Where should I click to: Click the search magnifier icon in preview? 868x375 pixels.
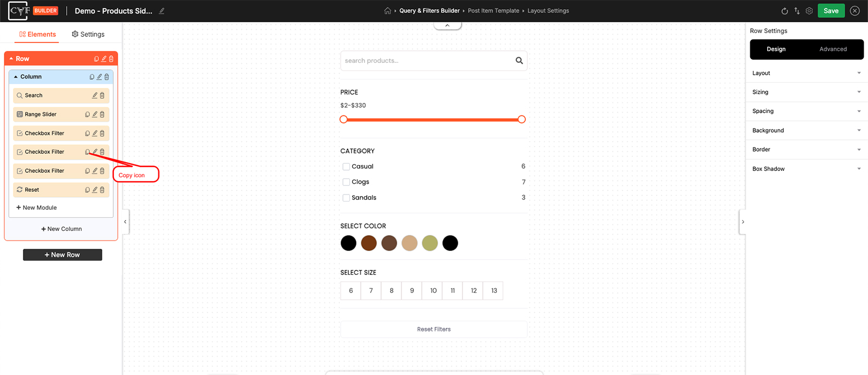pos(519,61)
